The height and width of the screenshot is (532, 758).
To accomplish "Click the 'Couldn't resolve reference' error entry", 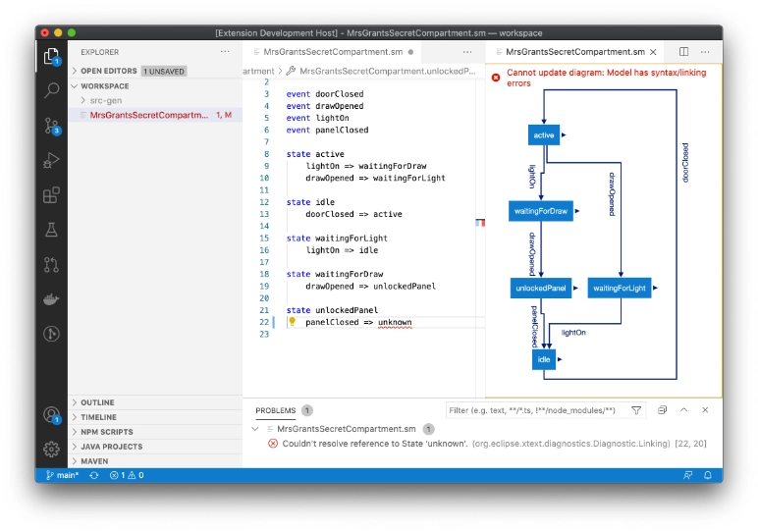I will (488, 444).
